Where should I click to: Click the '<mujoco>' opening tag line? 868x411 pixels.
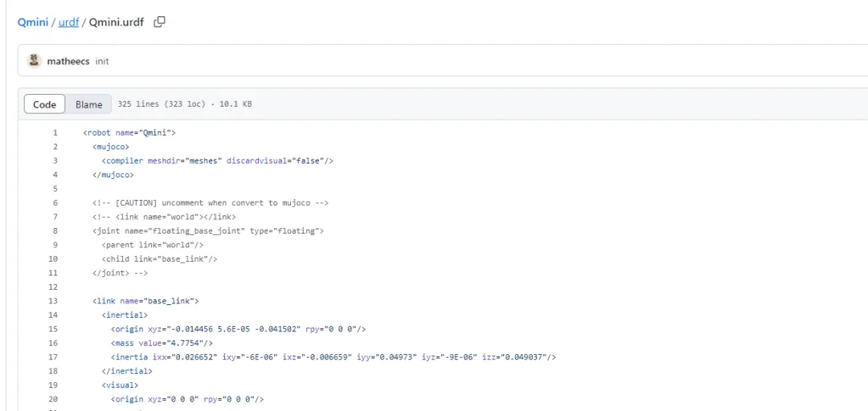(x=111, y=147)
